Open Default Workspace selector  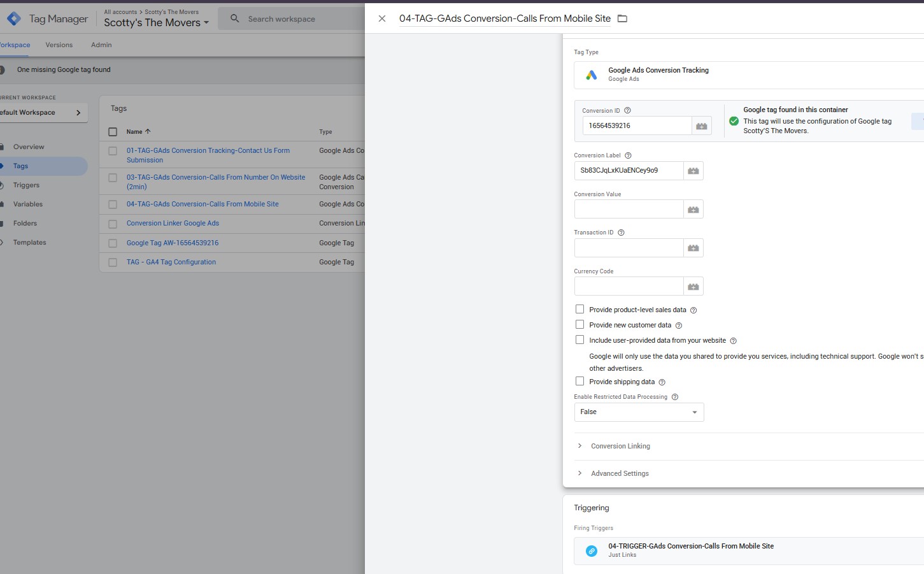pyautogui.click(x=42, y=113)
